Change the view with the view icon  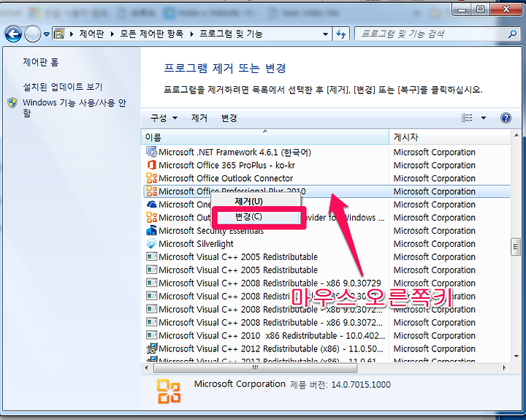click(467, 118)
